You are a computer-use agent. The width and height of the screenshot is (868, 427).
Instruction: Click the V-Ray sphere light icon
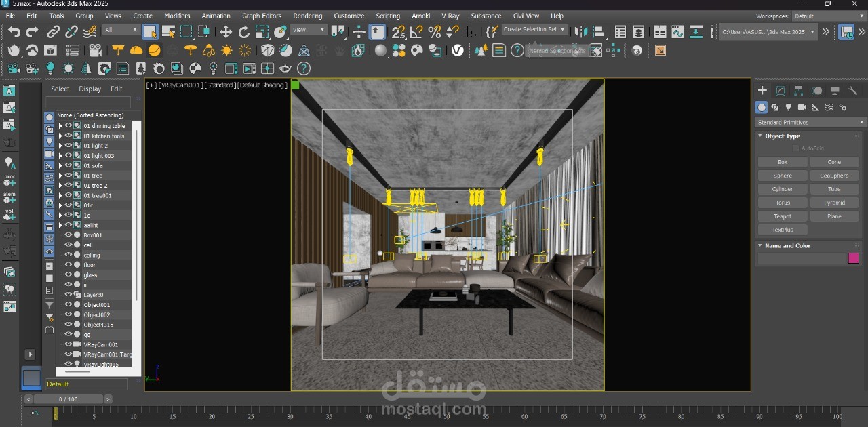coord(155,50)
